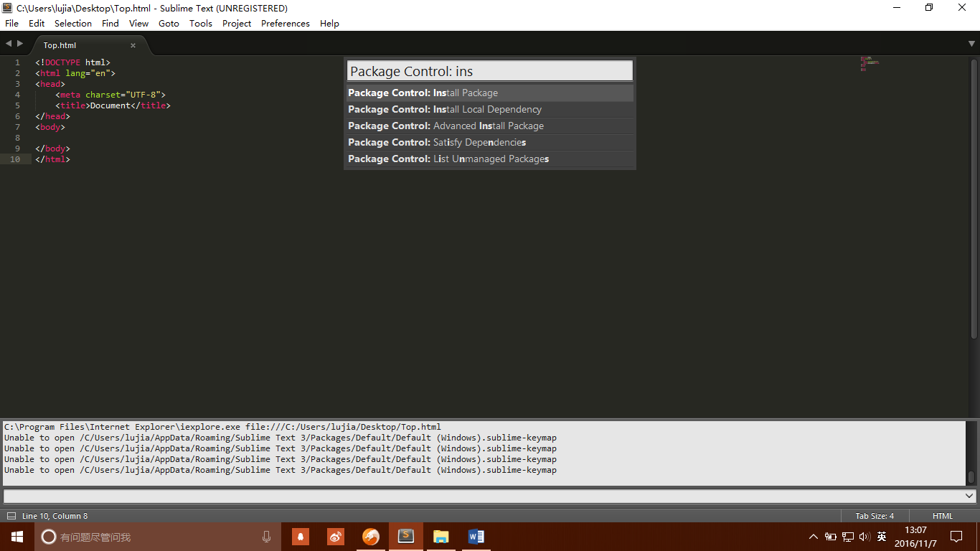
Task: Open the Preferences menu
Action: (286, 23)
